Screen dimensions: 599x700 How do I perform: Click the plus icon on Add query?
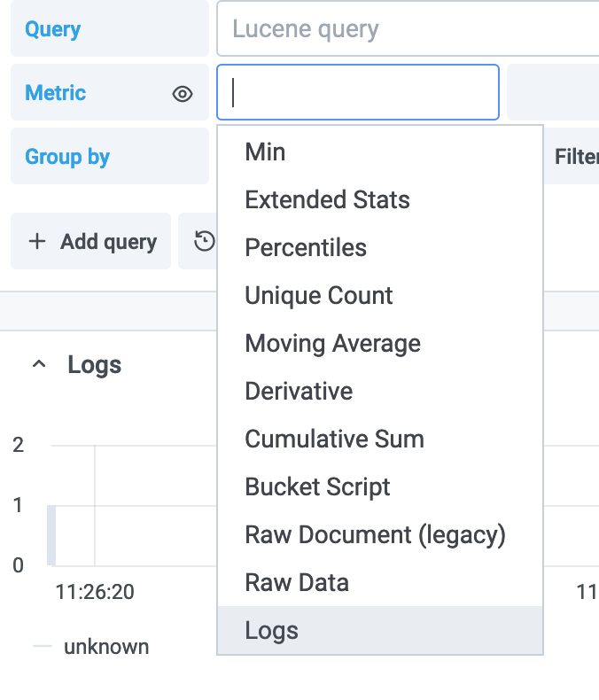[x=37, y=242]
